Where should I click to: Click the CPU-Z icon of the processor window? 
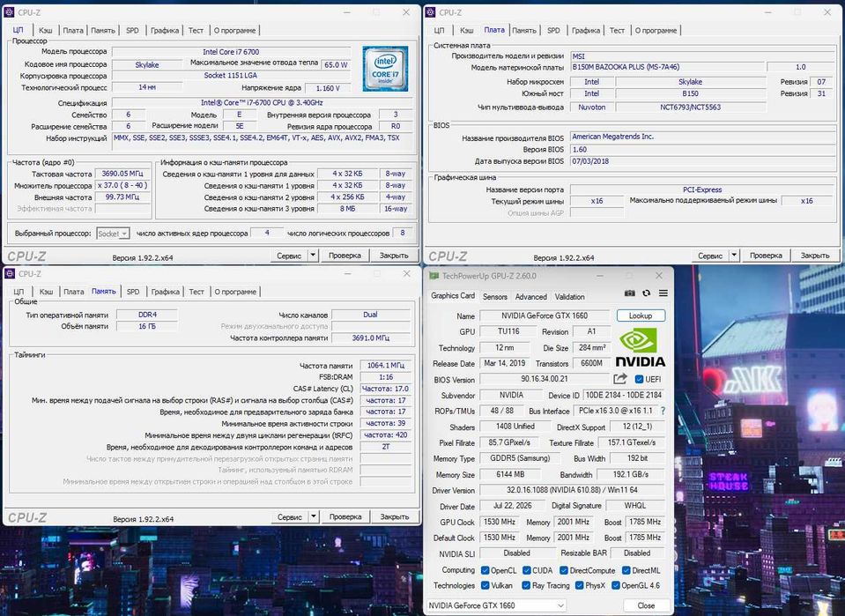click(x=9, y=11)
